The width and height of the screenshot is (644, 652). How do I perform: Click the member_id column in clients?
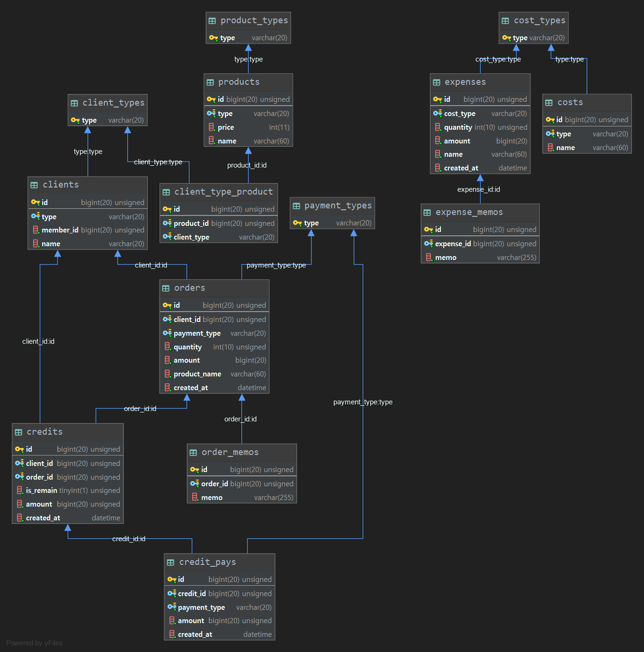[x=88, y=230]
